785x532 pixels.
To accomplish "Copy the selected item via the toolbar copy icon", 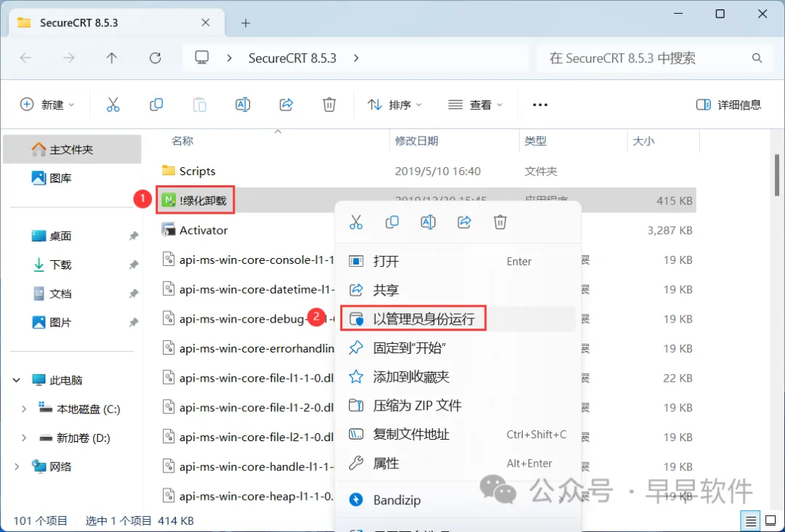I will pyautogui.click(x=156, y=105).
